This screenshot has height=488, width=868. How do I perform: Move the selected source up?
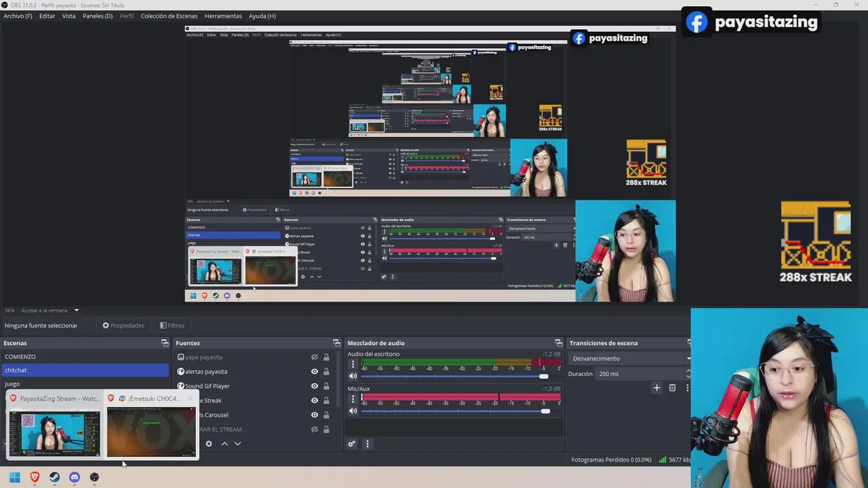(x=224, y=444)
